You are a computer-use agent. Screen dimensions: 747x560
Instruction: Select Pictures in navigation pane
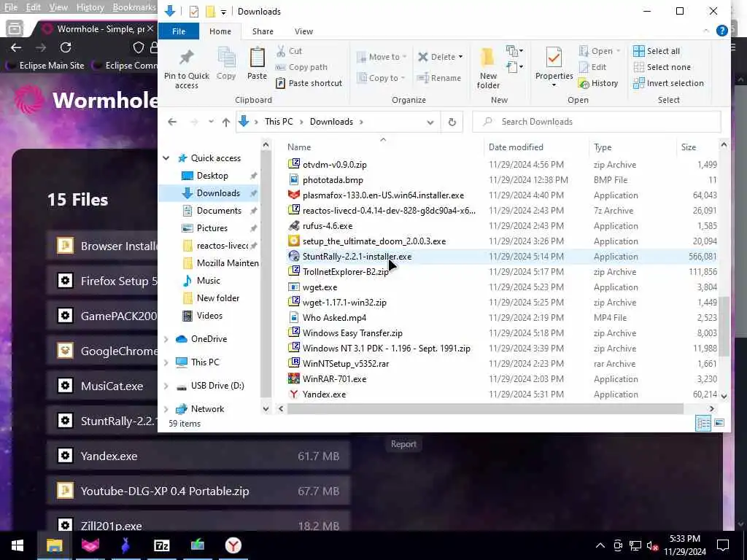point(212,228)
